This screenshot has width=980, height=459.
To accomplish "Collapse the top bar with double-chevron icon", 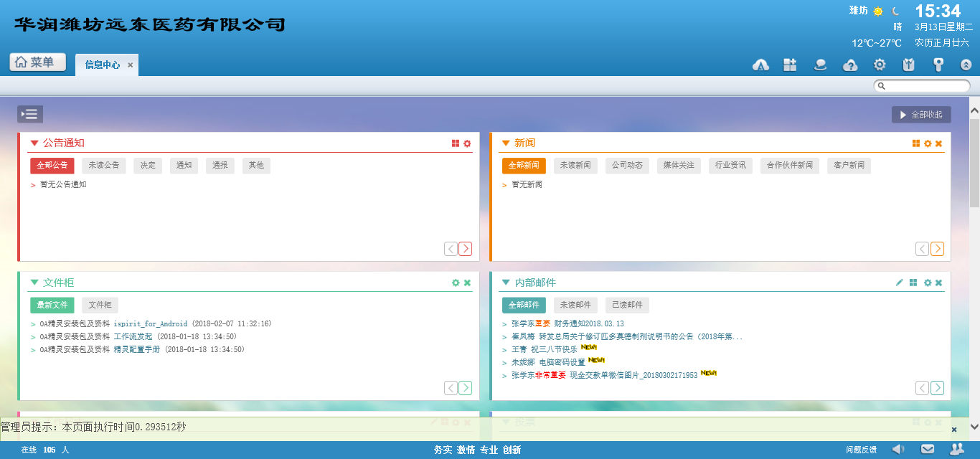I will [966, 65].
